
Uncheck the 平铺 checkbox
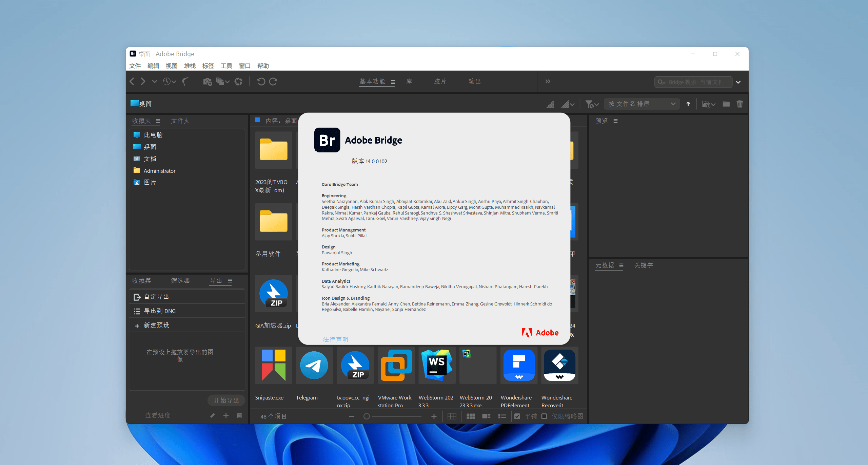(x=517, y=416)
